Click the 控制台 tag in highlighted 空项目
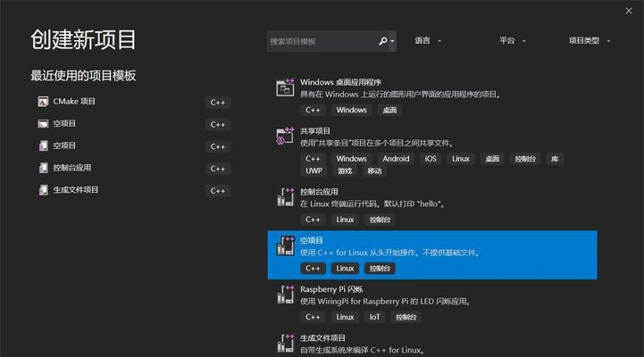The image size is (644, 357). 380,269
